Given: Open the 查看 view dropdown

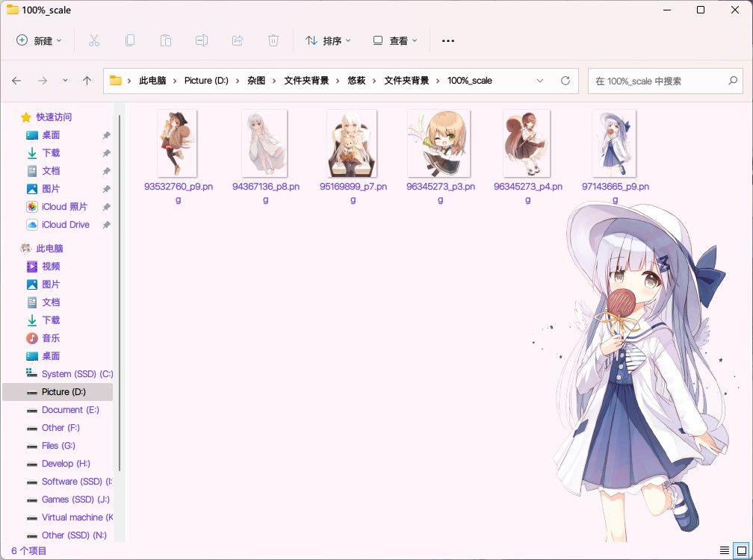Looking at the screenshot, I should 395,41.
